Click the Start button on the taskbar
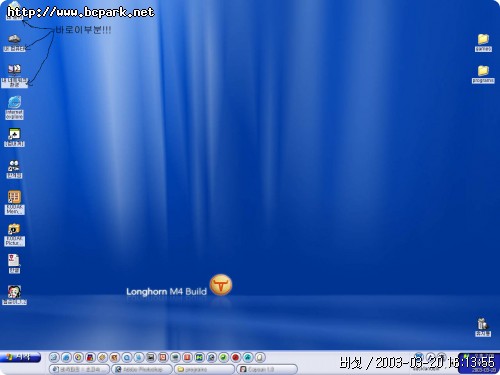The image size is (500, 375). (20, 357)
